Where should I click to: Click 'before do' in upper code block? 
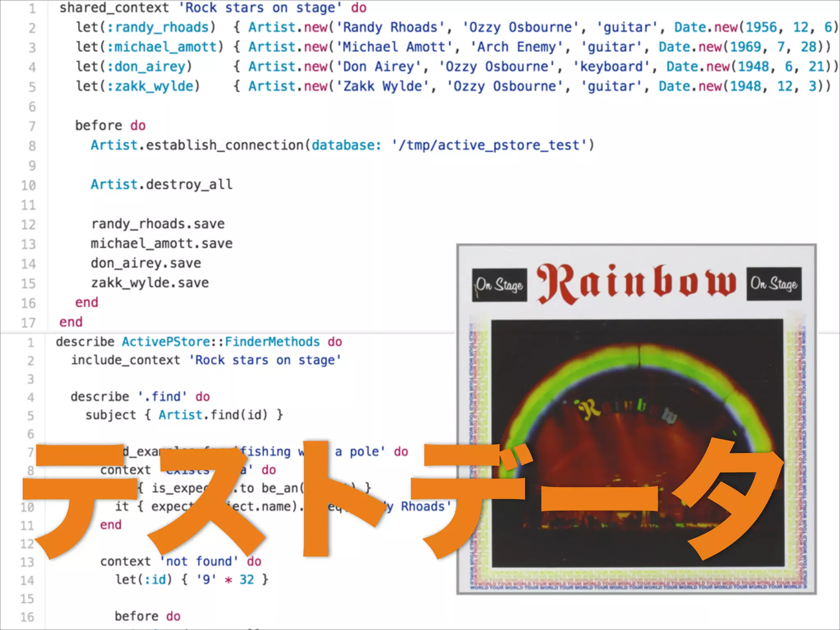coord(110,126)
